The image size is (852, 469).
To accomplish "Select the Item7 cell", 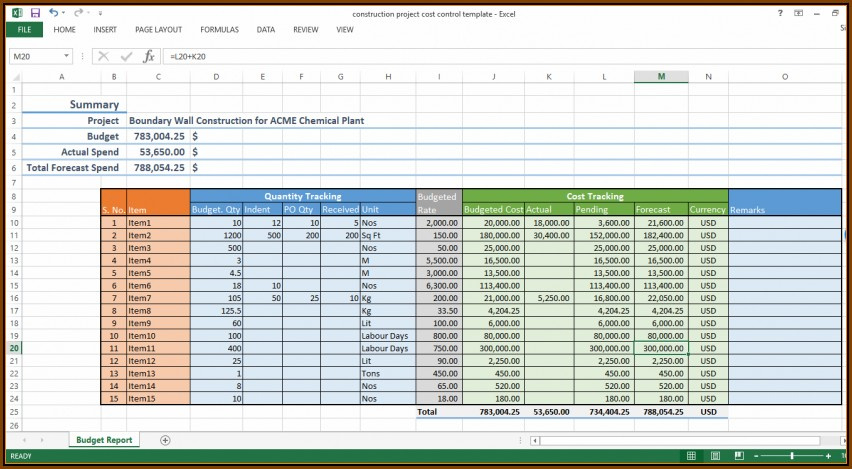I will coord(158,298).
